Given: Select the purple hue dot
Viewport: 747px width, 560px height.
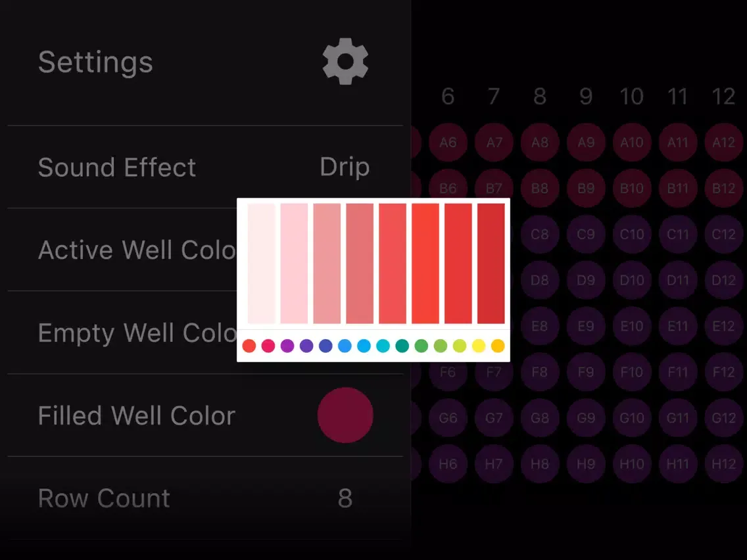Looking at the screenshot, I should [287, 346].
